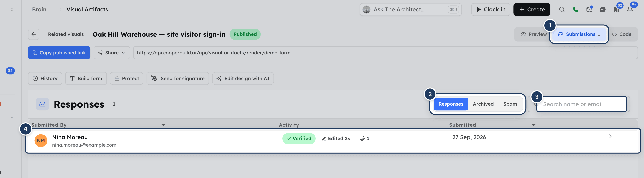Click the attachment paperclip icon in Nina's row
644x178 pixels.
pyautogui.click(x=362, y=139)
